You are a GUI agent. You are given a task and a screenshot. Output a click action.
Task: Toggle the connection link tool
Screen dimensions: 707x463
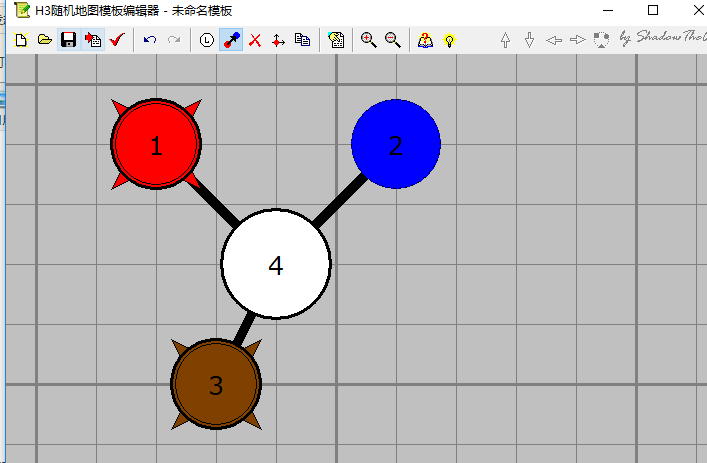pyautogui.click(x=231, y=40)
